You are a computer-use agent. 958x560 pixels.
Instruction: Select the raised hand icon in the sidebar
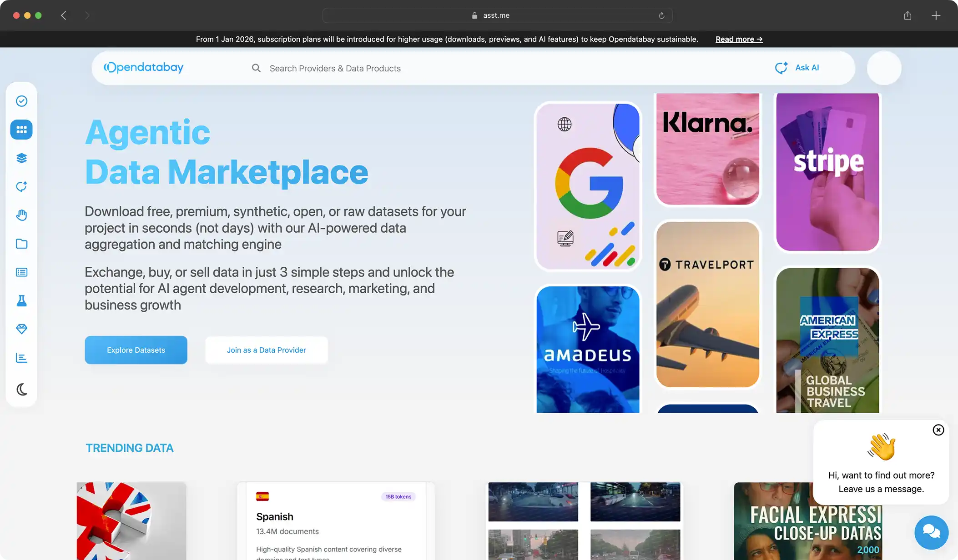pos(21,215)
